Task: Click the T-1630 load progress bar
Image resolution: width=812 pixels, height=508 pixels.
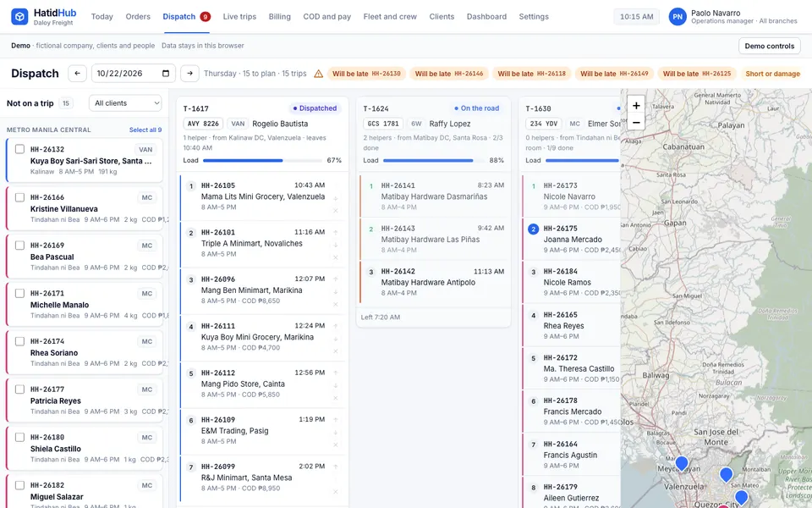Action: tap(583, 161)
